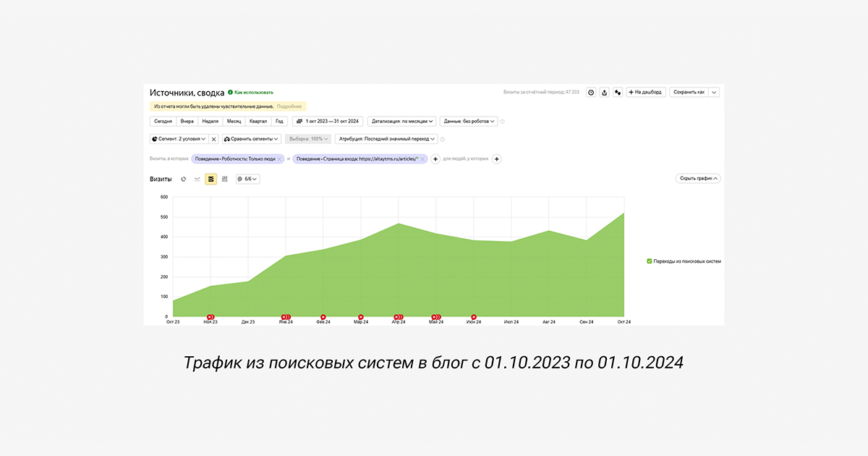
Task: Select the Квартал period tab
Action: pyautogui.click(x=258, y=122)
